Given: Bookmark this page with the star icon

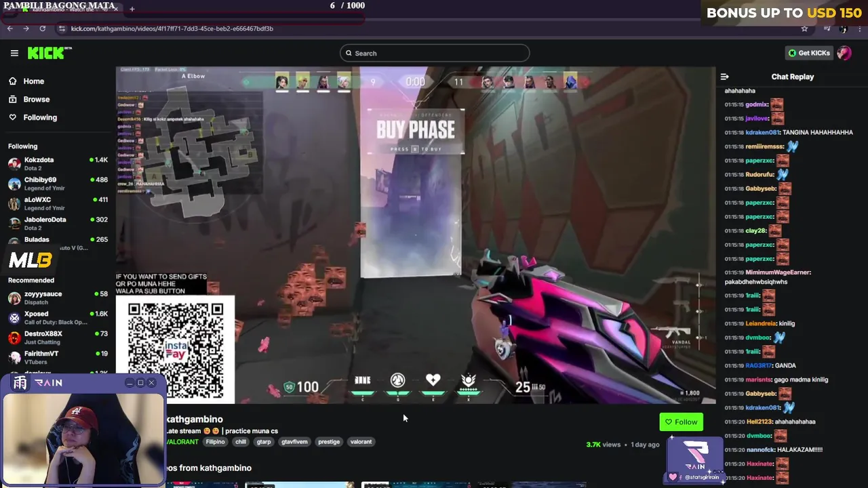Looking at the screenshot, I should click(804, 28).
